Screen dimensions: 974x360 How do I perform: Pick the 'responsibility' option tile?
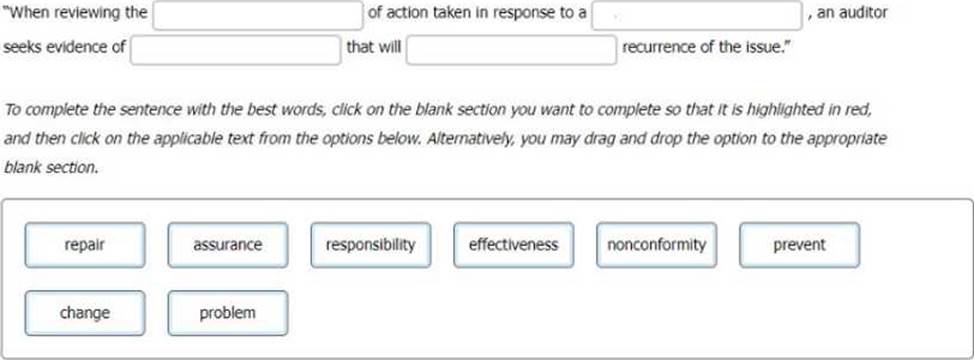pyautogui.click(x=371, y=245)
